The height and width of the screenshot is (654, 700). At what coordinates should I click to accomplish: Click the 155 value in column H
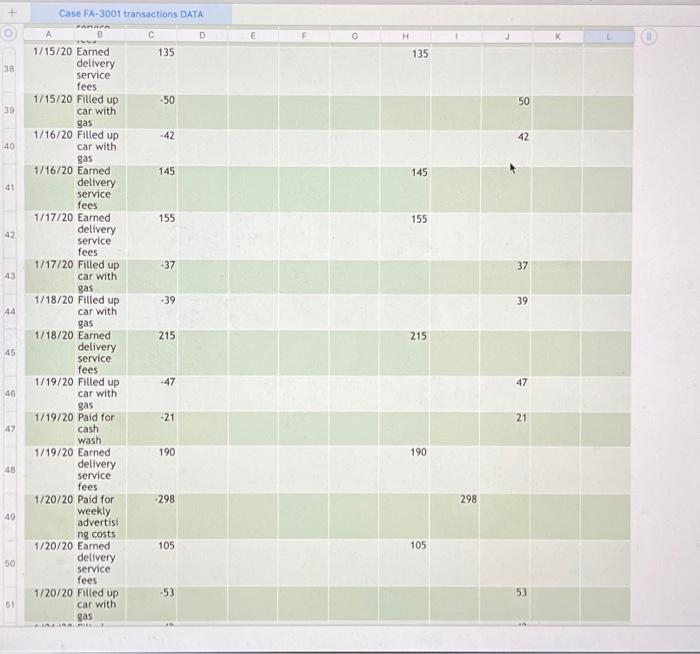point(419,219)
